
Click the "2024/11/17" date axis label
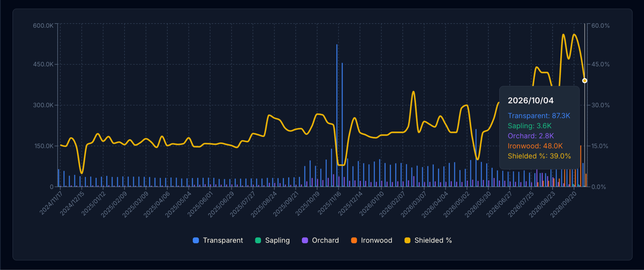51,203
